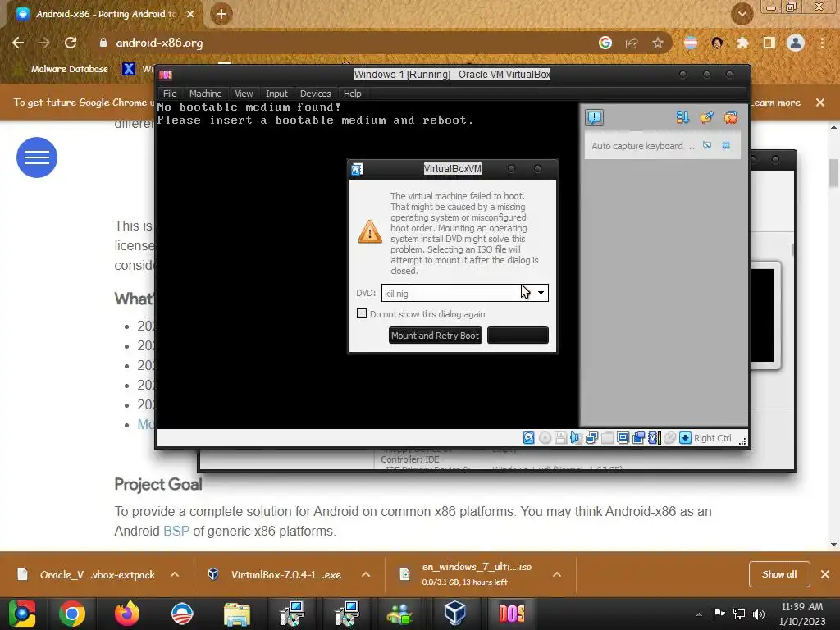
Task: Click the Google icon in address bar
Action: 605,43
